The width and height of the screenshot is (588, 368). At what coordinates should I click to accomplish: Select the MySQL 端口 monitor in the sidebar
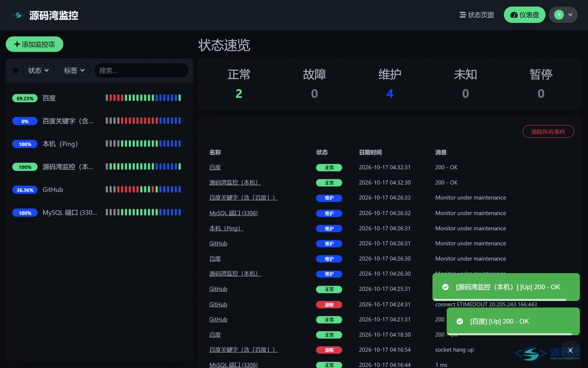point(99,212)
